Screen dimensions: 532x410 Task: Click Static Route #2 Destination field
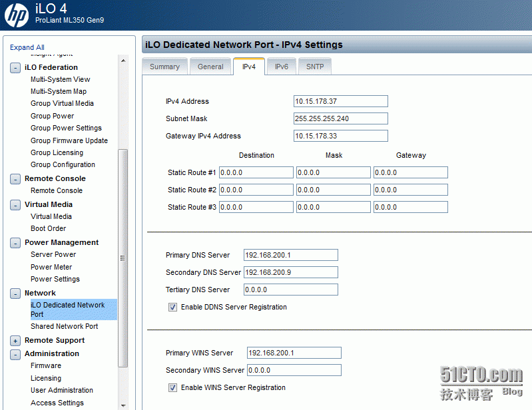point(256,190)
